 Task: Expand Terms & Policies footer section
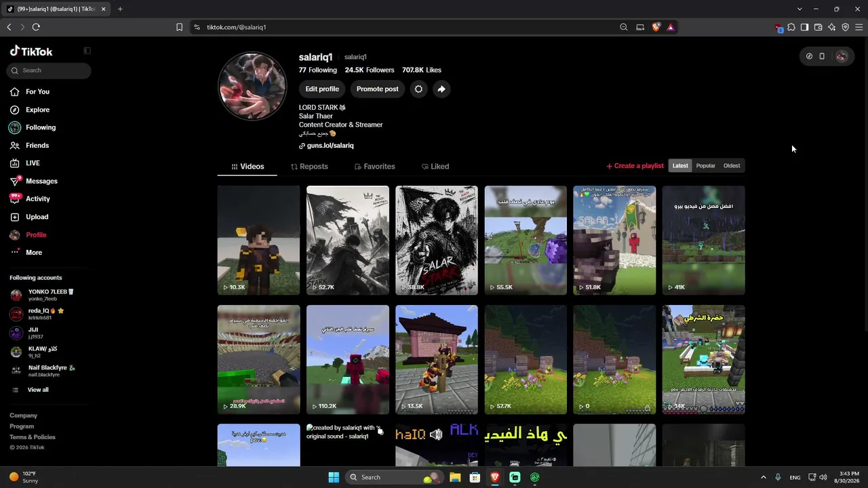tap(33, 437)
